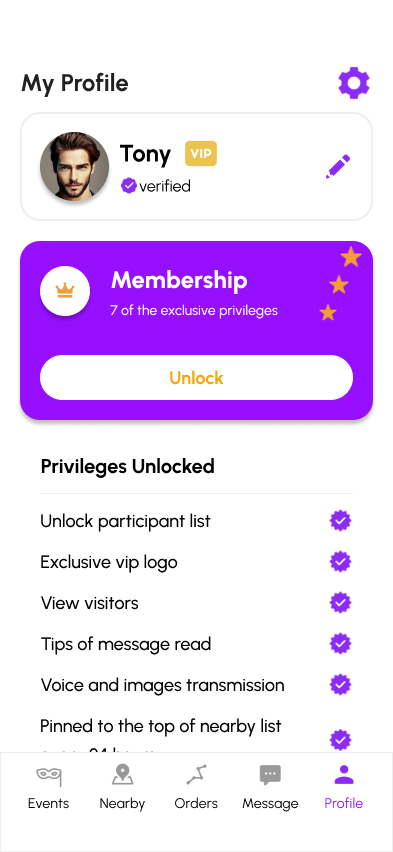Click the verified checkmark badge under Tony
This screenshot has width=393, height=852.
tap(128, 186)
